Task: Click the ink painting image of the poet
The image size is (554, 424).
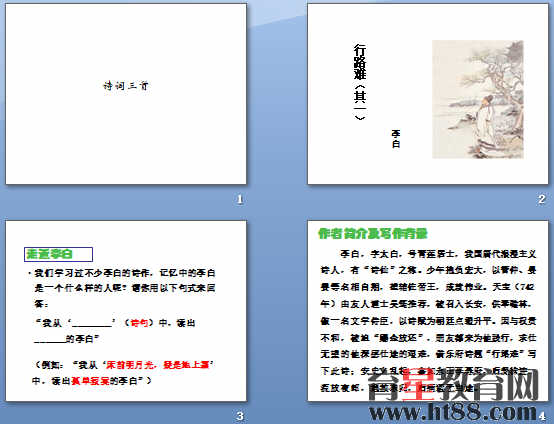Action: (478, 99)
